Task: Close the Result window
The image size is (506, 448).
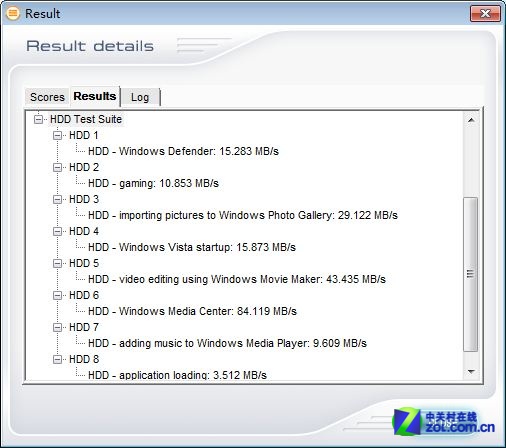Action: tap(485, 14)
